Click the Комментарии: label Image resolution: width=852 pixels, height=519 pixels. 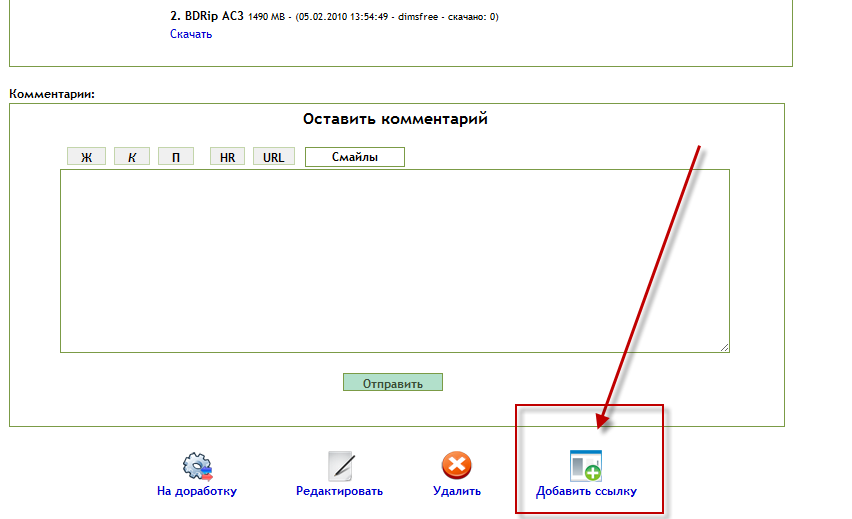coord(52,94)
